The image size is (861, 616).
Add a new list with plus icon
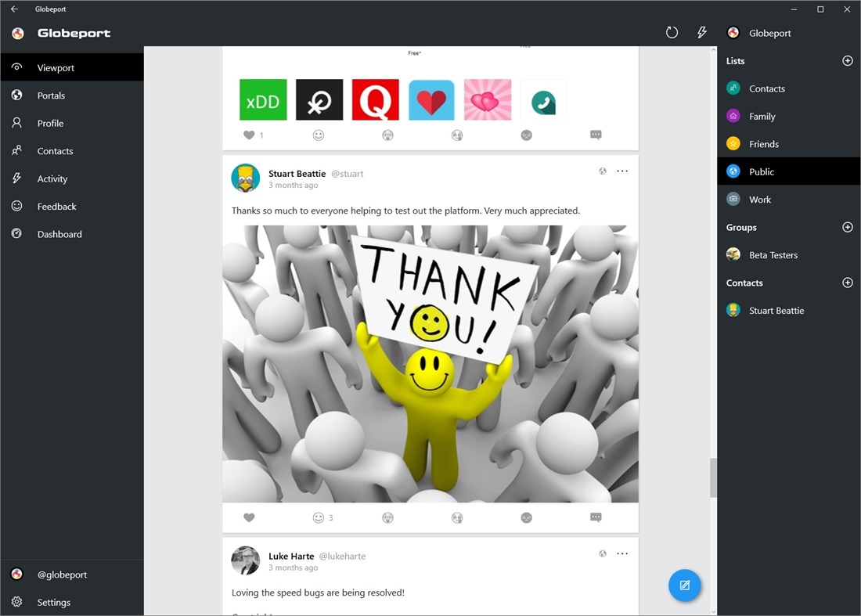[847, 60]
